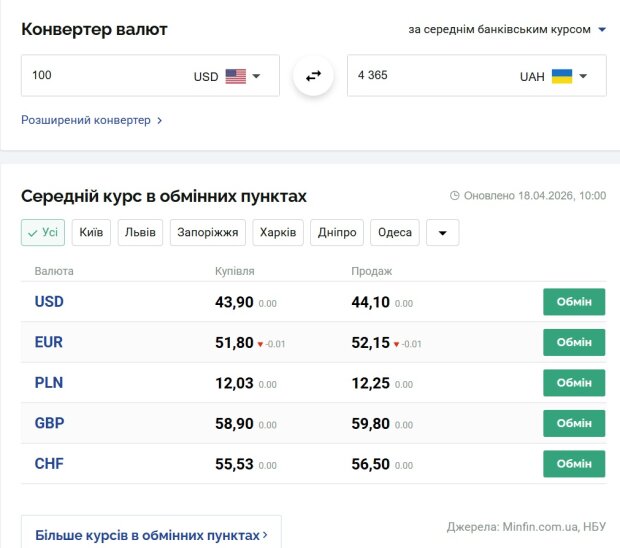Open the Розширений конвертер link

90,120
